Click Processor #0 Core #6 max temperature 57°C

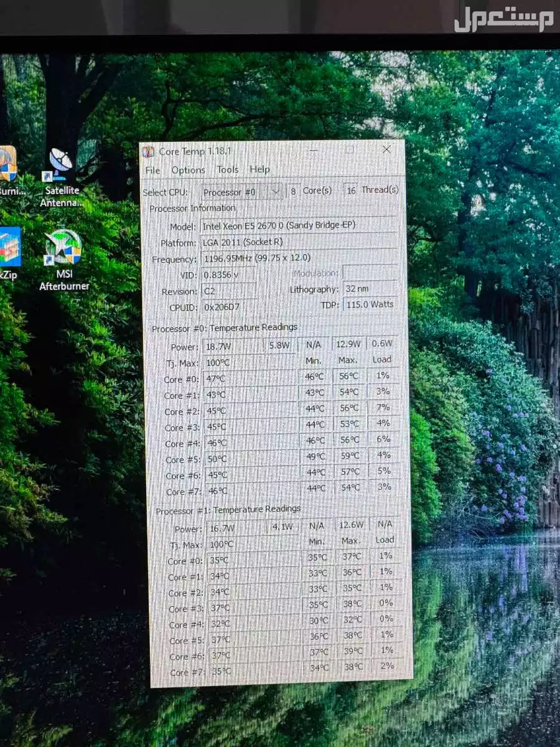tap(350, 472)
